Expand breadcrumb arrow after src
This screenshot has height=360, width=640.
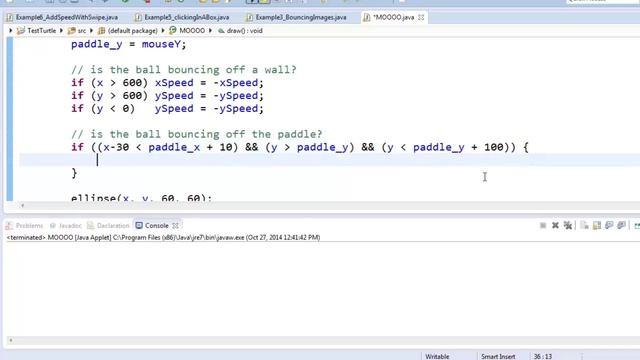point(91,31)
